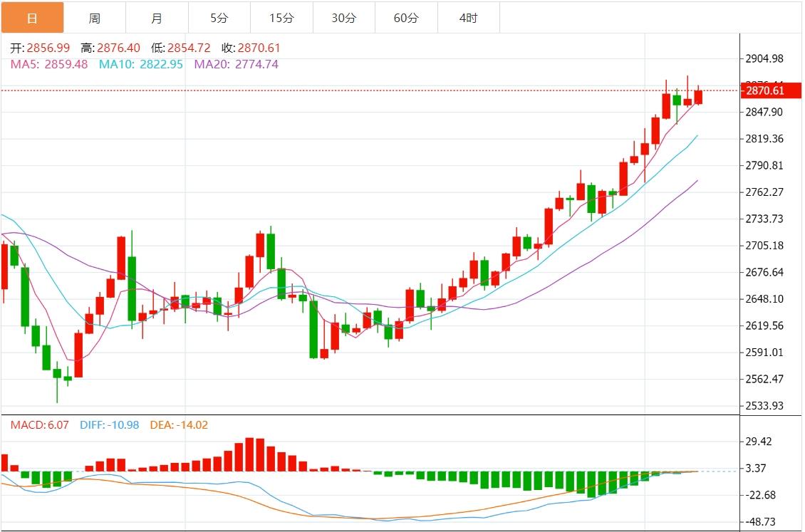This screenshot has width=805, height=532.
Task: Click the 2904.98 price axis label
Action: (764, 58)
